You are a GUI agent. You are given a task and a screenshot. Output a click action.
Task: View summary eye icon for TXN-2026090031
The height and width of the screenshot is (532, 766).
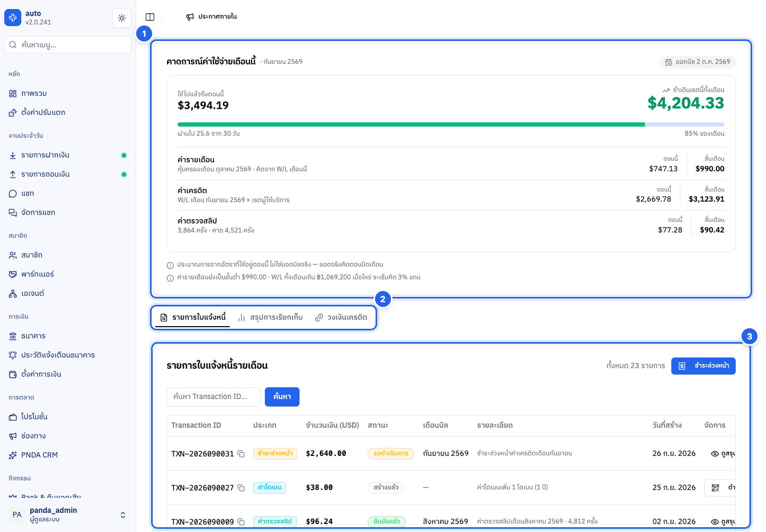click(x=715, y=454)
